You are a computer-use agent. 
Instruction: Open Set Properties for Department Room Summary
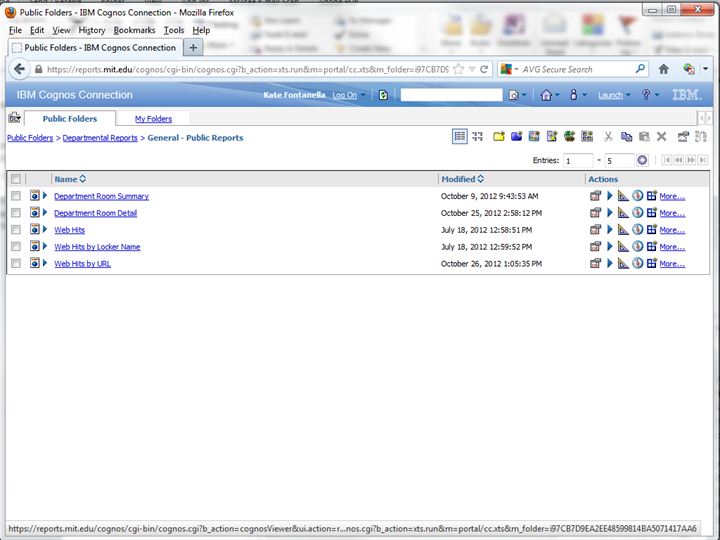596,196
